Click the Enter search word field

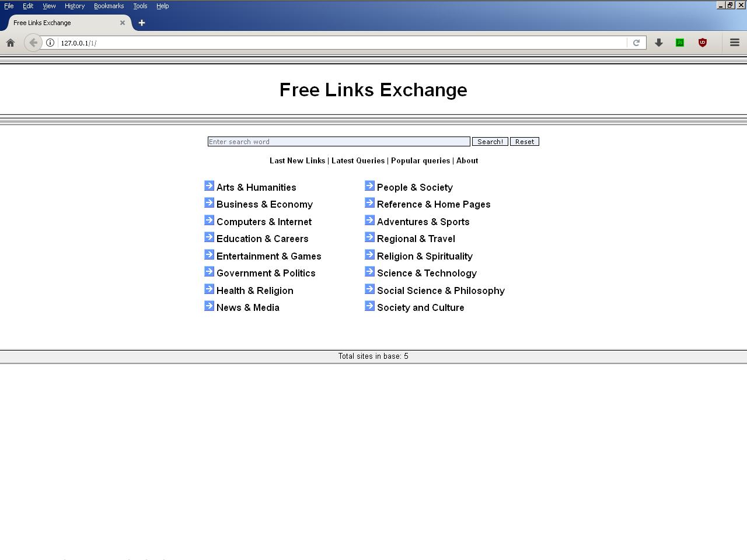point(338,142)
